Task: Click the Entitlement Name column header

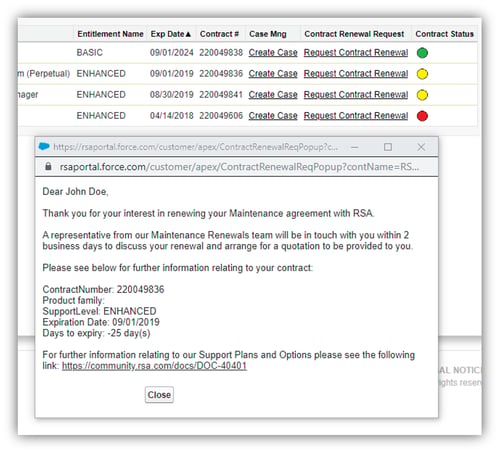Action: pyautogui.click(x=110, y=34)
